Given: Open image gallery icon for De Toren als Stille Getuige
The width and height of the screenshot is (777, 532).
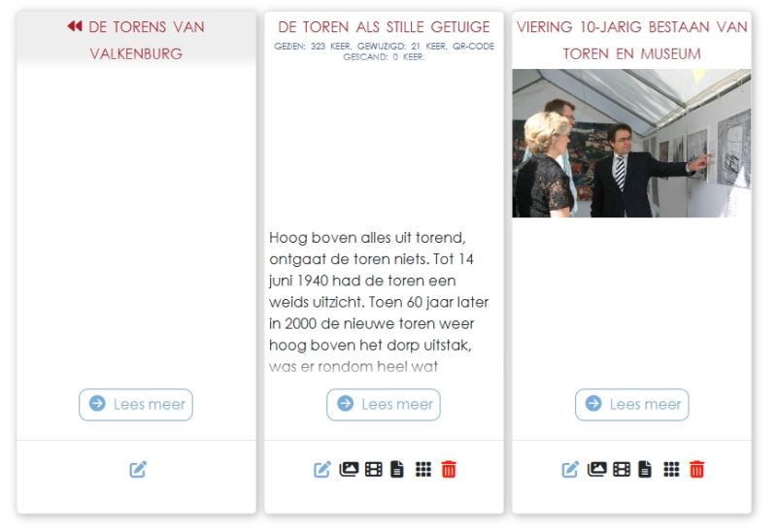Looking at the screenshot, I should 349,469.
